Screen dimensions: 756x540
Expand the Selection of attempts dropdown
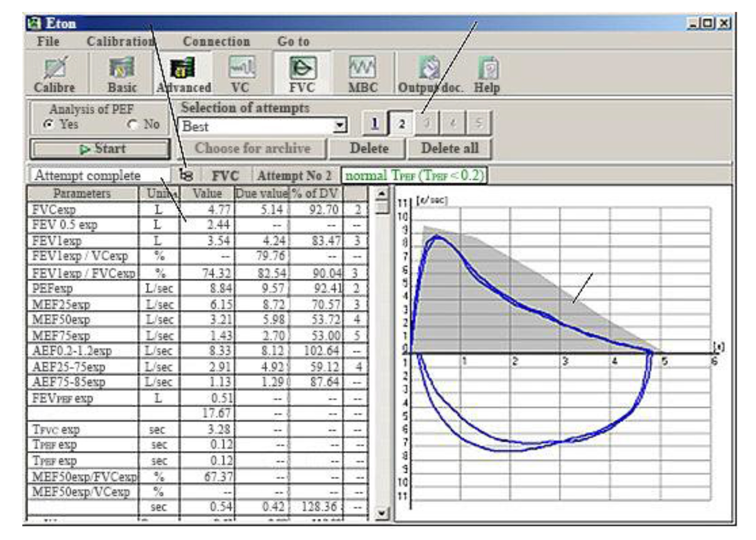[340, 126]
